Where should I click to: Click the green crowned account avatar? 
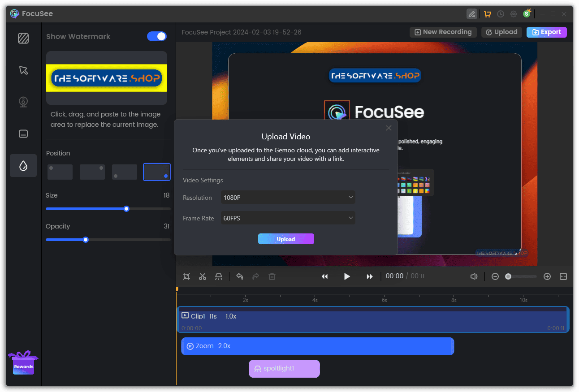(x=527, y=13)
